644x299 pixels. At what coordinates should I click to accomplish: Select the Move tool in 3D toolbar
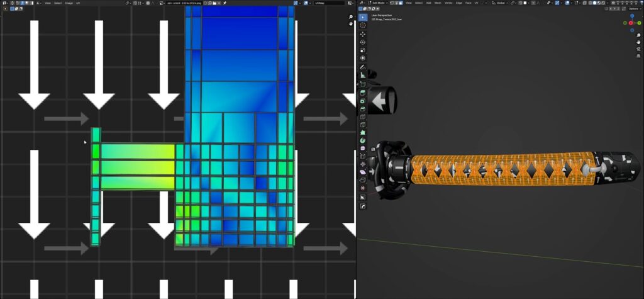coord(363,34)
